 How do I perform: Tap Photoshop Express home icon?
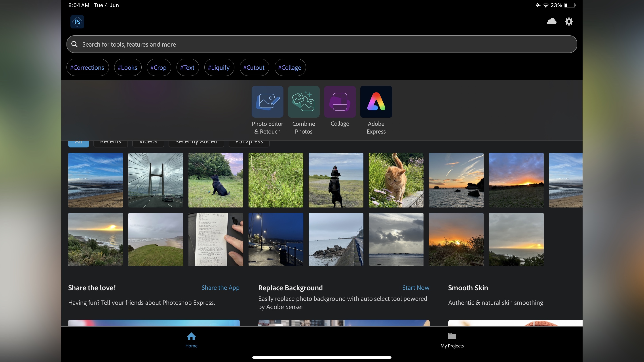click(x=191, y=337)
